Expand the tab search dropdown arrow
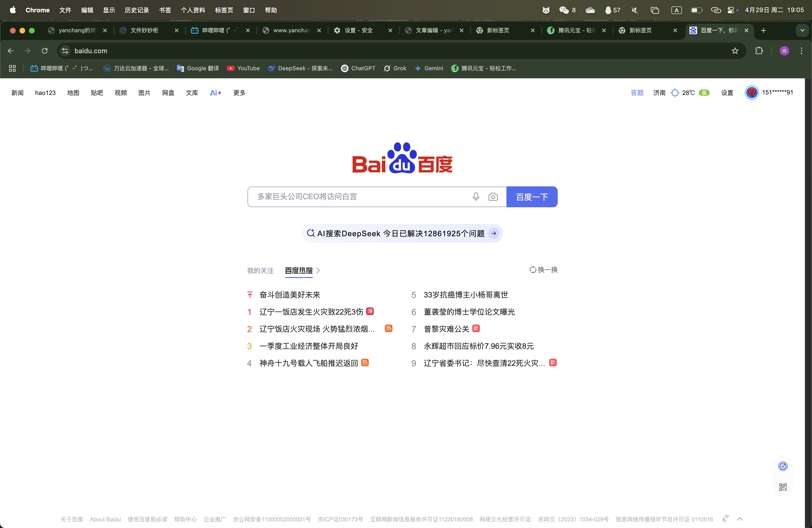 802,30
